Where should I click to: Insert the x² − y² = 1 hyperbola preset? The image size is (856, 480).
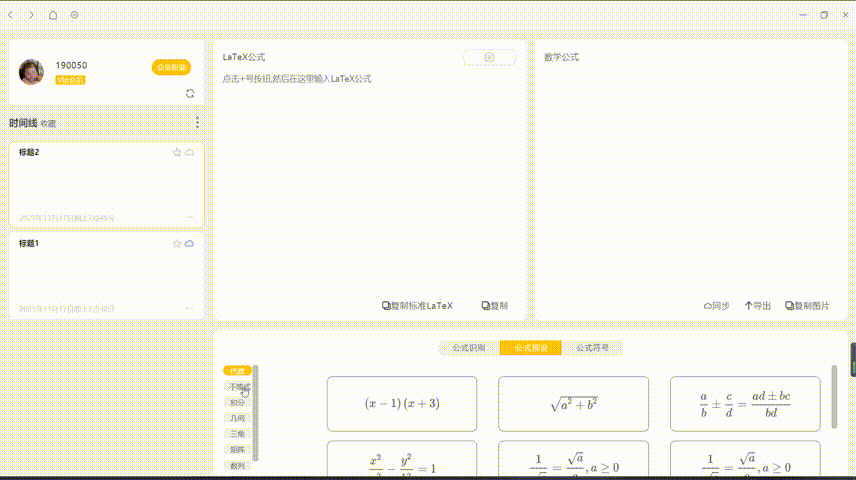coord(402,460)
